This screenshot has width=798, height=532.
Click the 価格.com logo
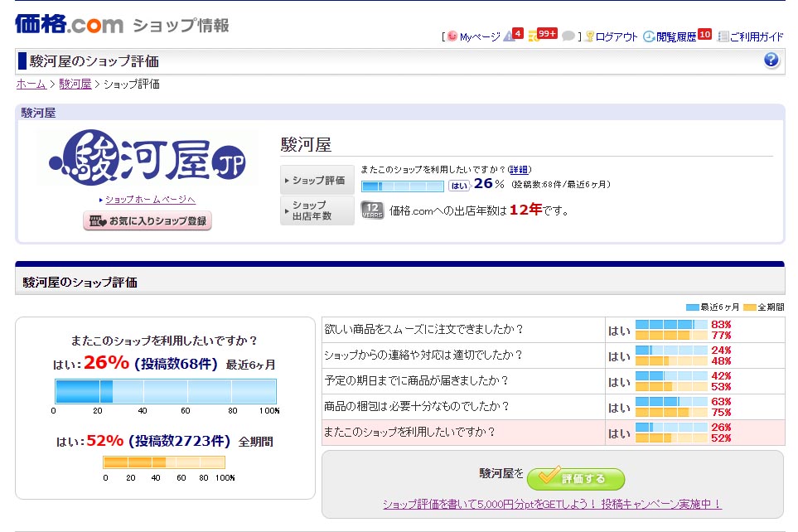coord(69,24)
